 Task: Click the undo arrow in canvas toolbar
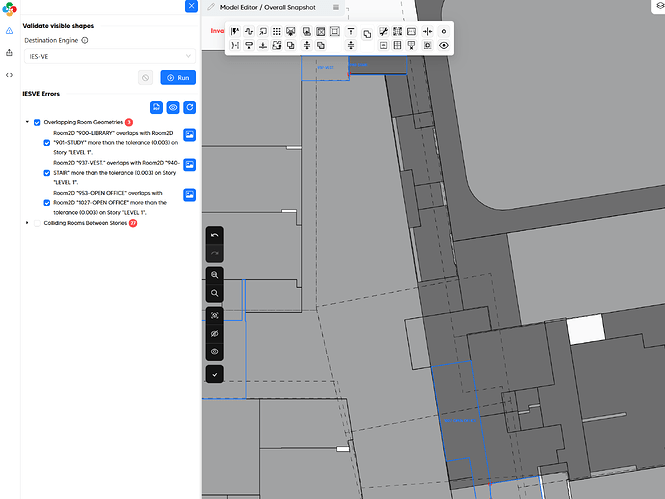coord(215,235)
